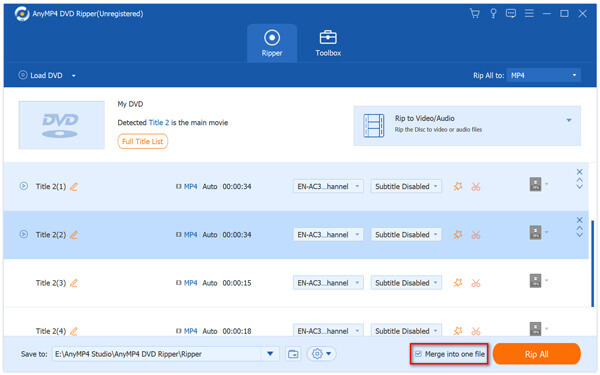Open subtitle dropdown for Title 2(3)
The image size is (600, 375).
[406, 283]
